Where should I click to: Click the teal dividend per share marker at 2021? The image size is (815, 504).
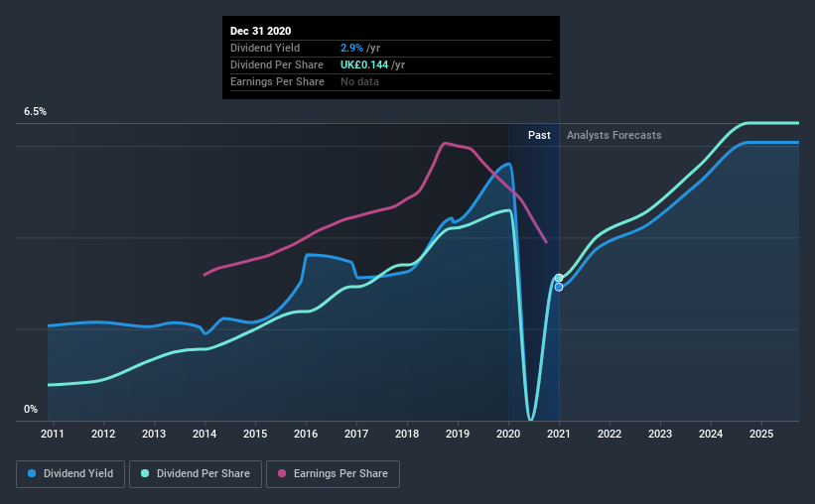coord(559,278)
